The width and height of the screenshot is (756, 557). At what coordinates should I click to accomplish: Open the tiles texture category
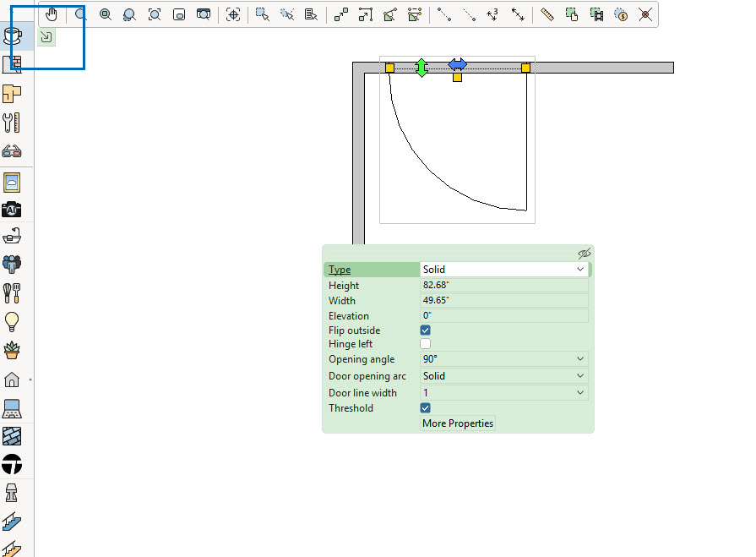[12, 436]
